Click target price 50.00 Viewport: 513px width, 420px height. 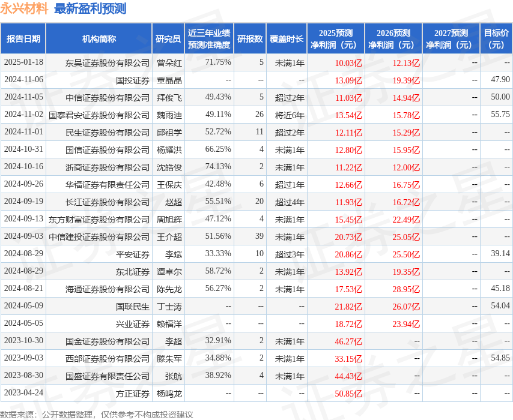coord(500,97)
